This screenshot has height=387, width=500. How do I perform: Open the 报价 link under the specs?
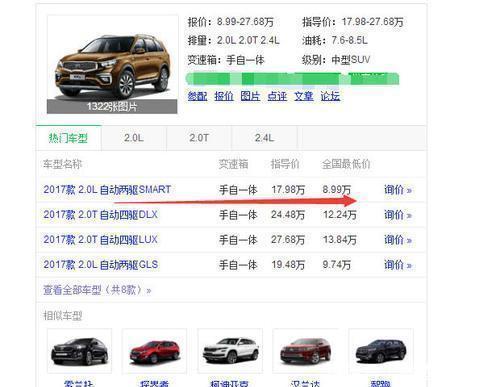224,96
